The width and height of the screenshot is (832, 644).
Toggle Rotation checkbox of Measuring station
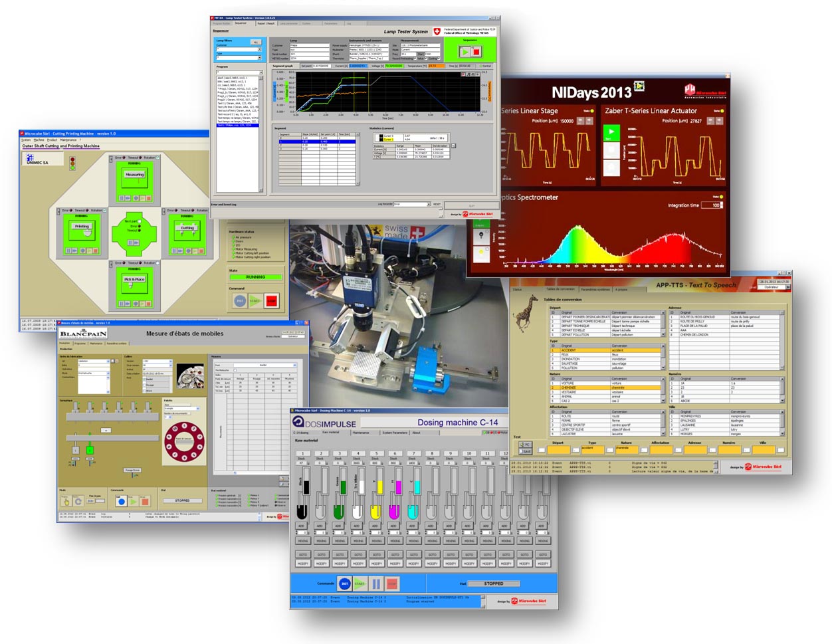coord(157,158)
